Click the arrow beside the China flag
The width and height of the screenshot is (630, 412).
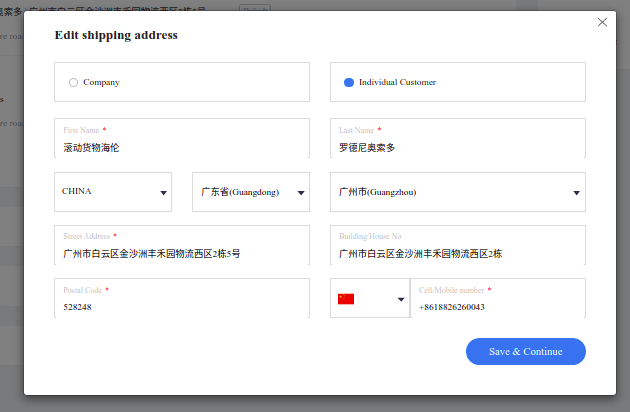[x=401, y=299]
